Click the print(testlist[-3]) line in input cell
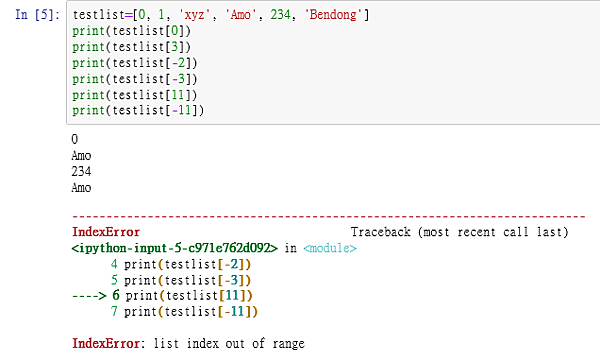The height and width of the screenshot is (361, 600). click(x=135, y=79)
